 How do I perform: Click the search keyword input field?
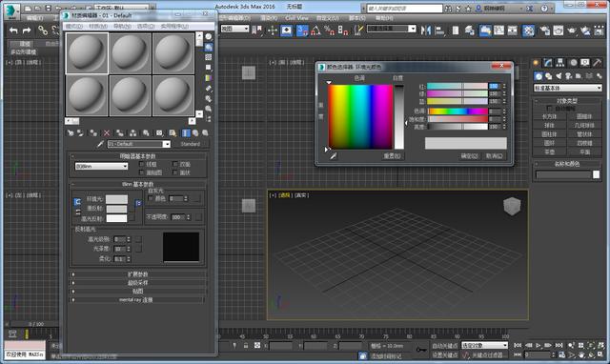pyautogui.click(x=404, y=9)
